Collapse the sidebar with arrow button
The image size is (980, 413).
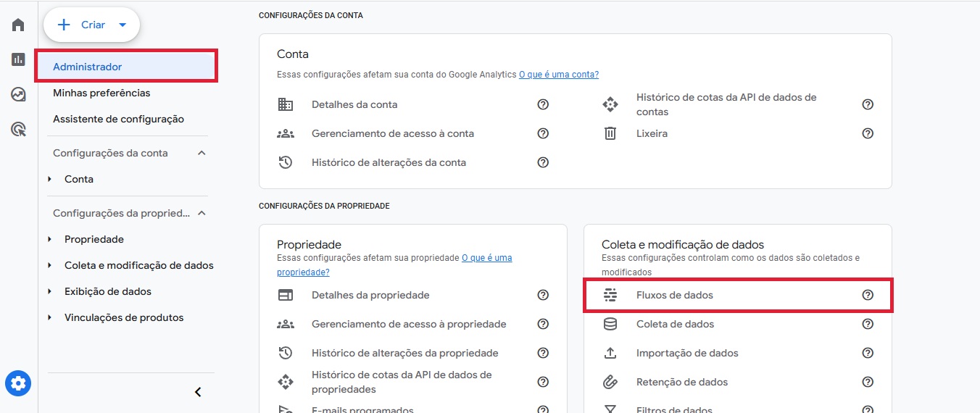pyautogui.click(x=198, y=392)
